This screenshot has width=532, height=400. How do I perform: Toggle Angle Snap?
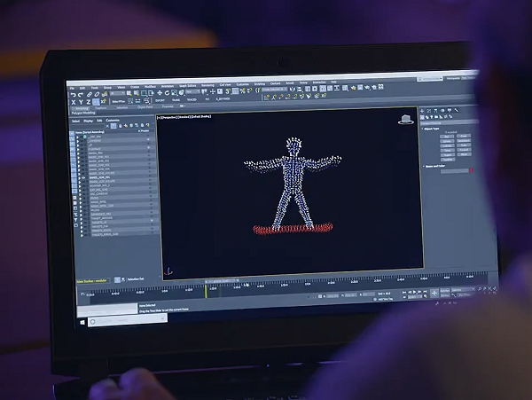tap(236, 91)
